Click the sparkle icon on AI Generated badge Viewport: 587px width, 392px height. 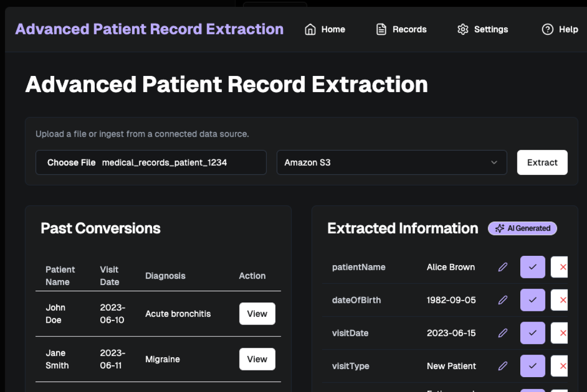[x=500, y=228]
